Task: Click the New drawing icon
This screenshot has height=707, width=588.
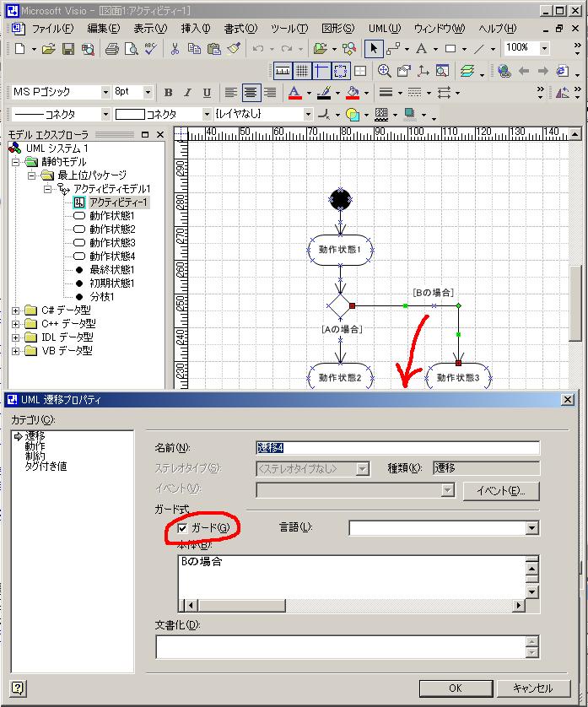Action: (20, 49)
